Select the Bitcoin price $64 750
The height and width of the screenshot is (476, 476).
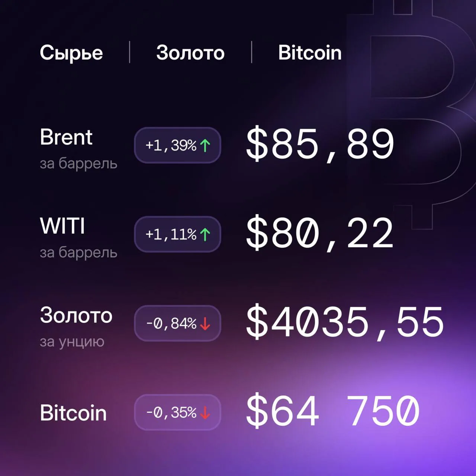pyautogui.click(x=333, y=411)
